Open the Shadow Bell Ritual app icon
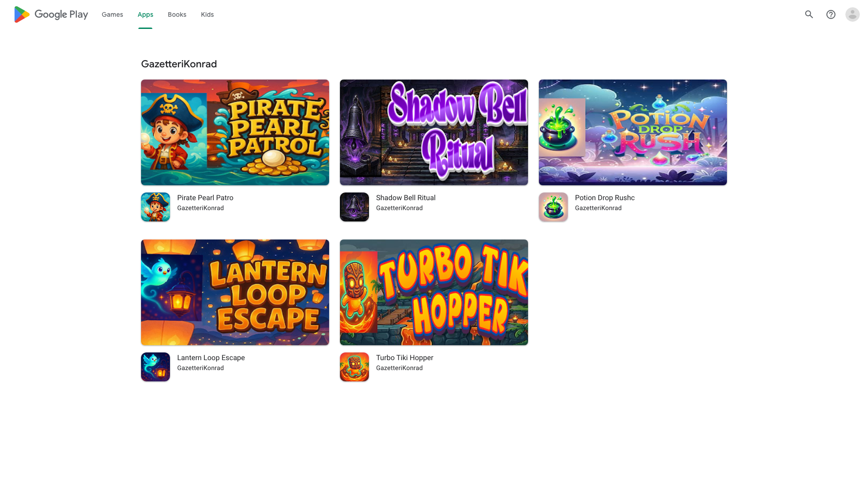Image resolution: width=868 pixels, height=488 pixels. tap(354, 207)
